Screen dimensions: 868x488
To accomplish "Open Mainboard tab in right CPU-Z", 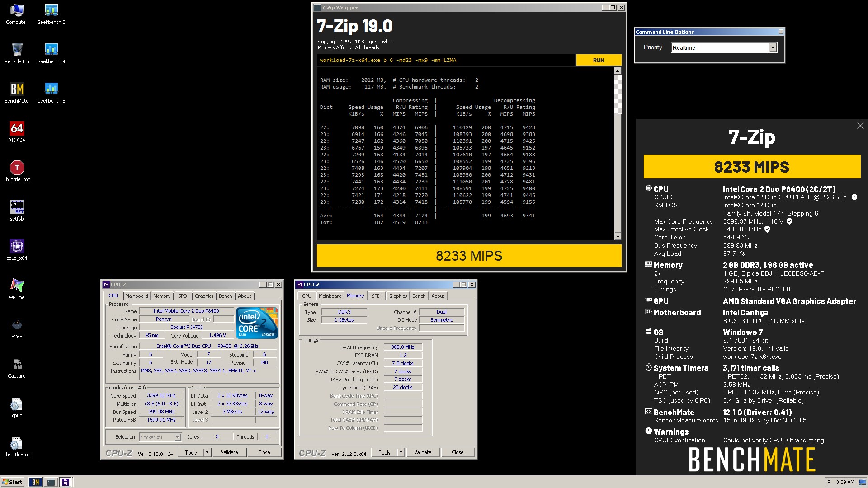I will (x=330, y=296).
